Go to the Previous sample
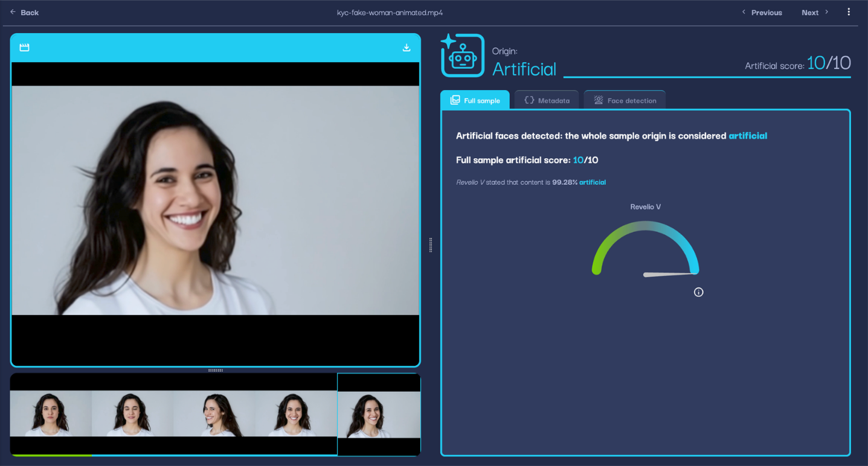 coord(762,12)
